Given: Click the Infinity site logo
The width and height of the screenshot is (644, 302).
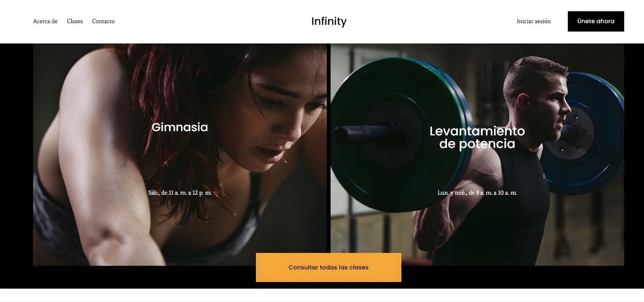Looking at the screenshot, I should pos(329,21).
